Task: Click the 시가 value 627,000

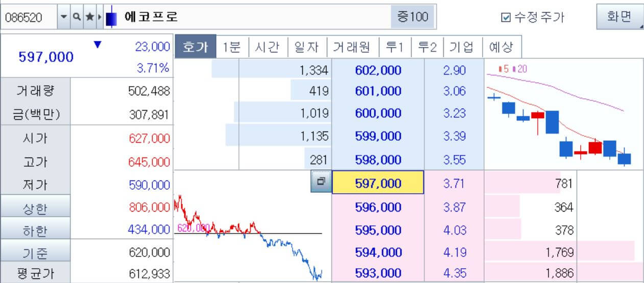Action: click(x=149, y=138)
